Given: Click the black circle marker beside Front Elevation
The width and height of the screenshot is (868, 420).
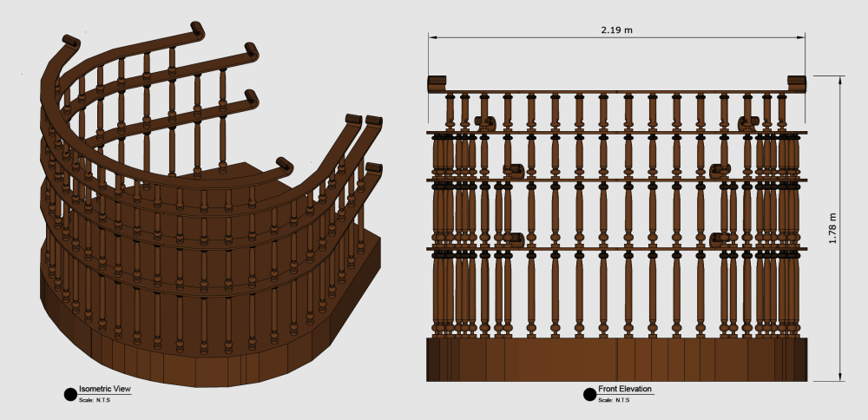Looking at the screenshot, I should [589, 395].
